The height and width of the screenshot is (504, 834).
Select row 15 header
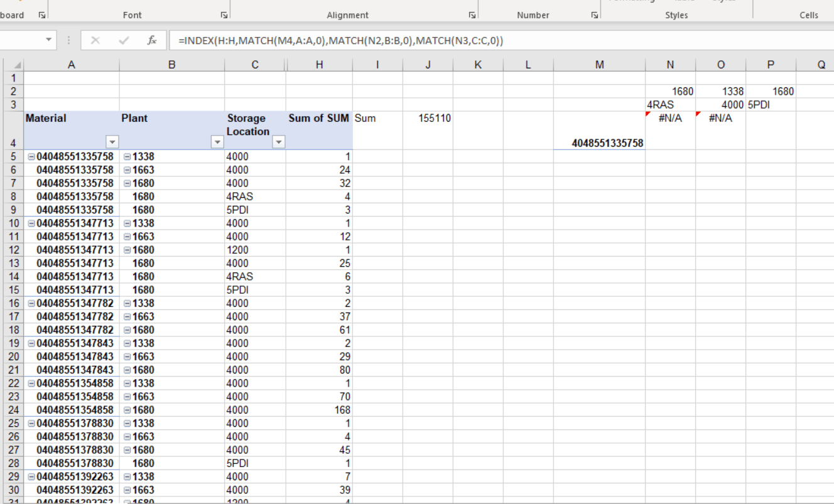point(13,290)
